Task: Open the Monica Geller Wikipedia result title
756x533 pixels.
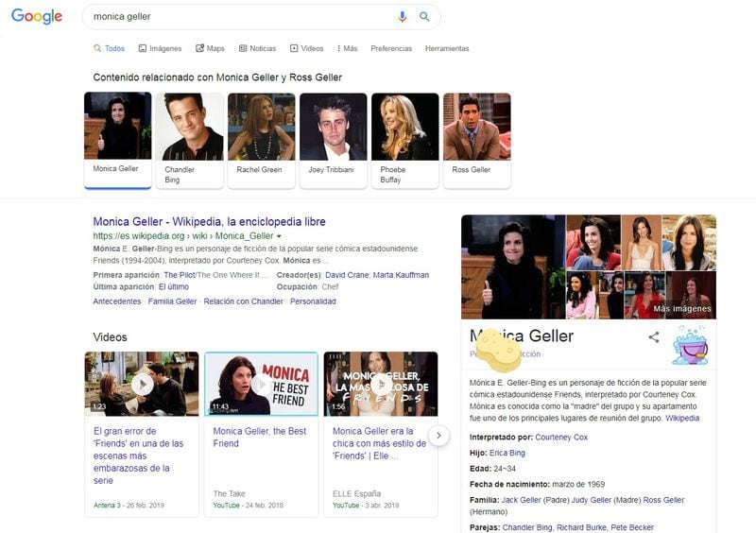Action: pyautogui.click(x=209, y=222)
